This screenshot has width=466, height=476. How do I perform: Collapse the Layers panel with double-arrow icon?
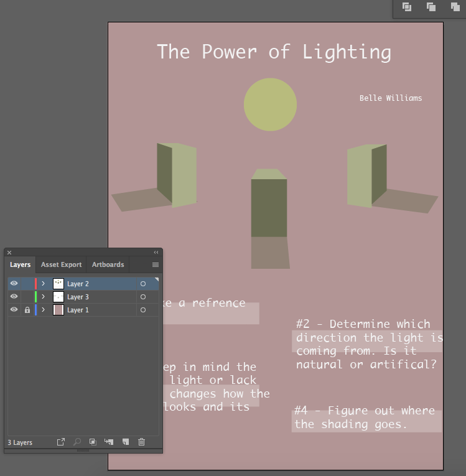[x=156, y=252]
